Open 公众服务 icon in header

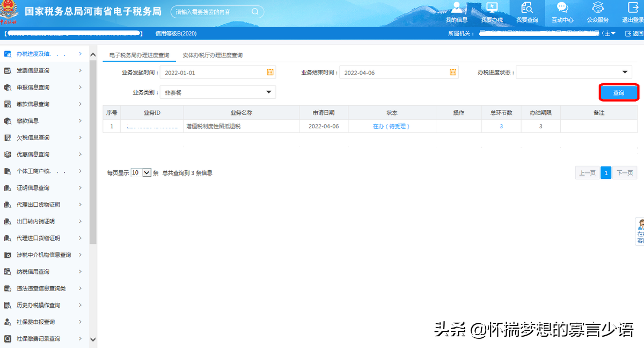pos(597,8)
